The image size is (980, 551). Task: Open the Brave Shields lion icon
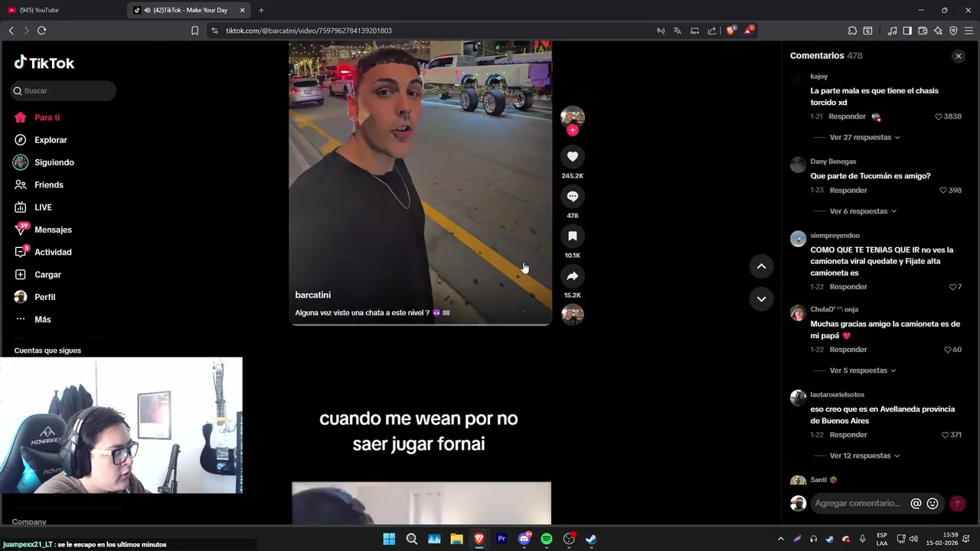tap(730, 31)
